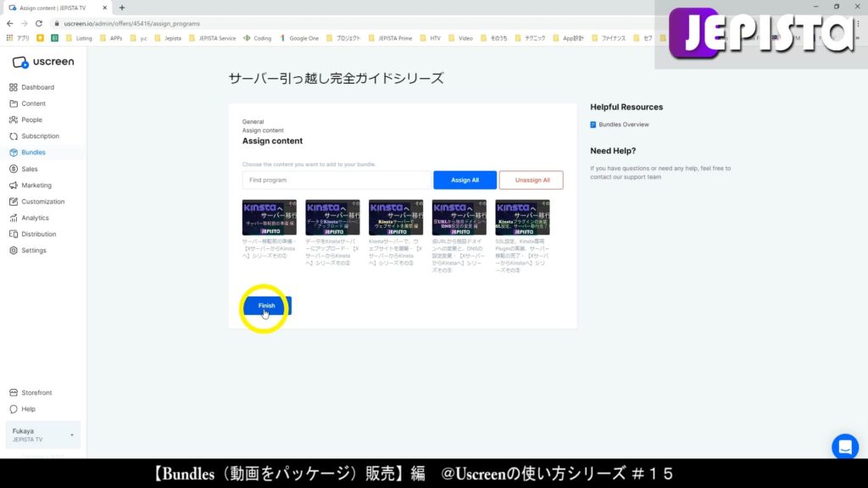Screen dimensions: 868x488
Task: Click the Marketing megaphone icon
Action: (x=14, y=186)
